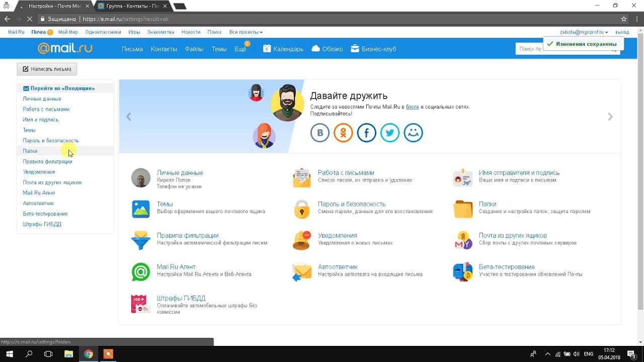Open the Chrome three-dot menu
Image resolution: width=644 pixels, height=362 pixels.
tap(636, 19)
